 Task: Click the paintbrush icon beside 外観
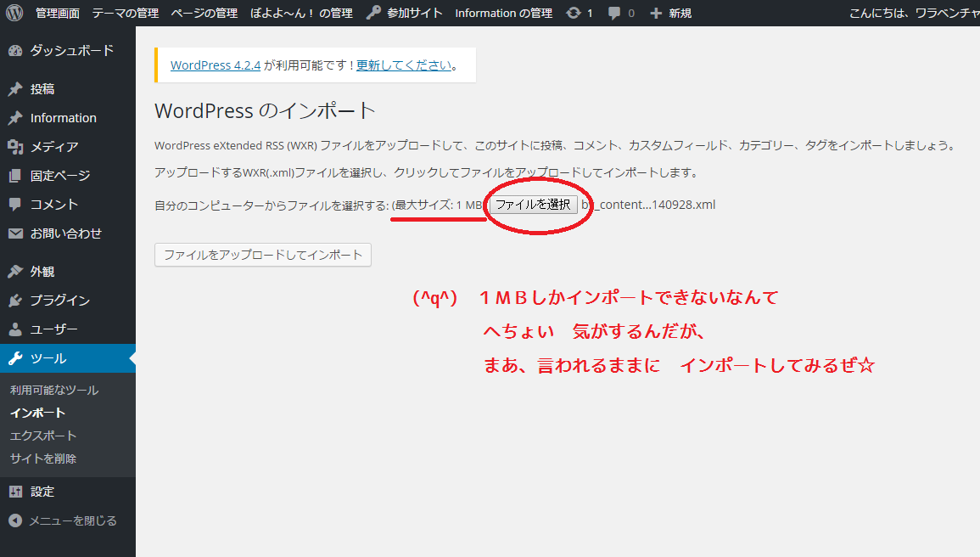click(x=15, y=272)
